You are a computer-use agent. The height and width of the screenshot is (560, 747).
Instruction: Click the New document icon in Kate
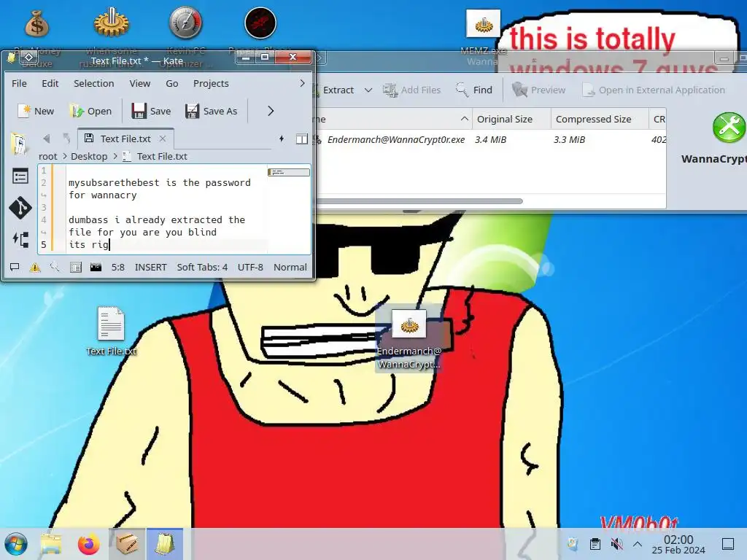pos(24,111)
